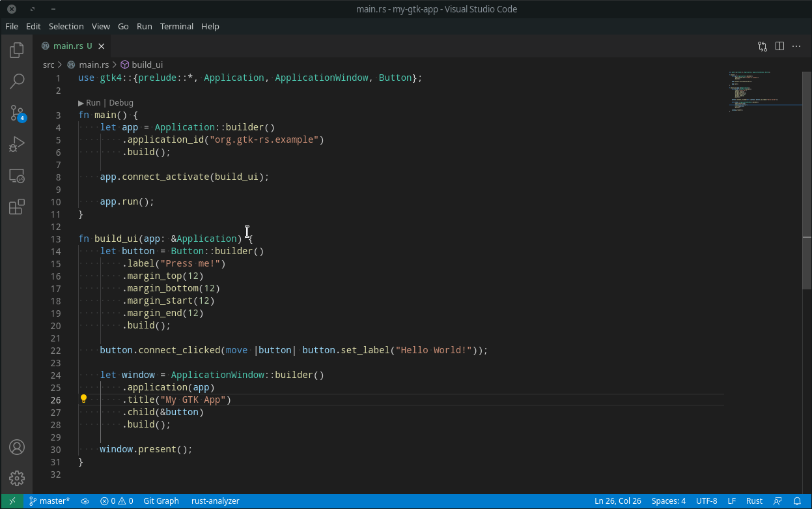Open the editor More Actions ellipsis
This screenshot has height=509, width=812.
point(796,46)
